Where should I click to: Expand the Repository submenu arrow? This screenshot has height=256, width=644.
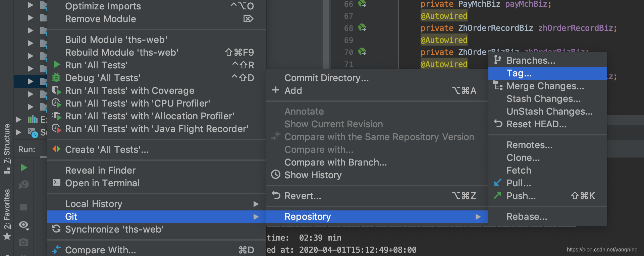478,217
